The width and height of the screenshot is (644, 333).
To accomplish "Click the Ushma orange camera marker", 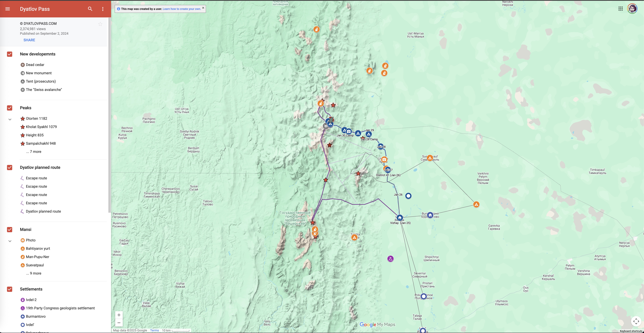I will 384,159.
